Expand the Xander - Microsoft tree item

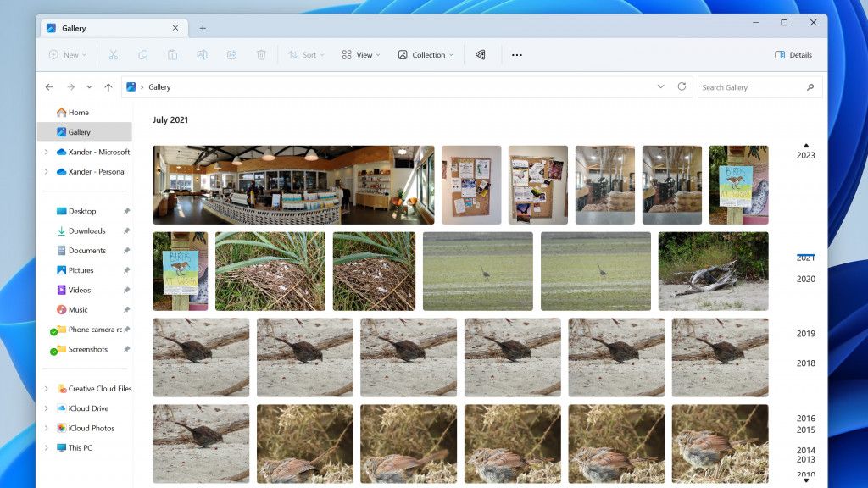click(45, 152)
